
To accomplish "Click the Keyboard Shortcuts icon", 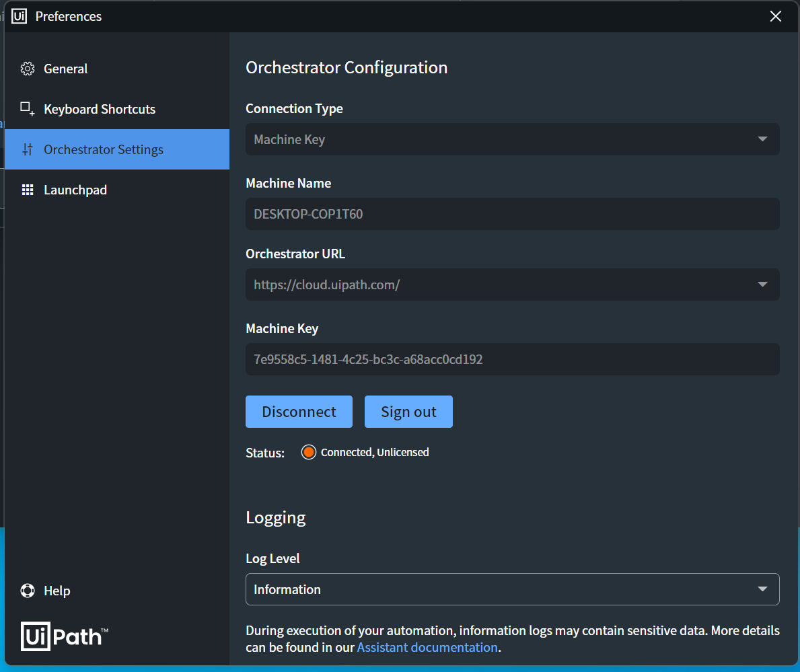I will 28,109.
